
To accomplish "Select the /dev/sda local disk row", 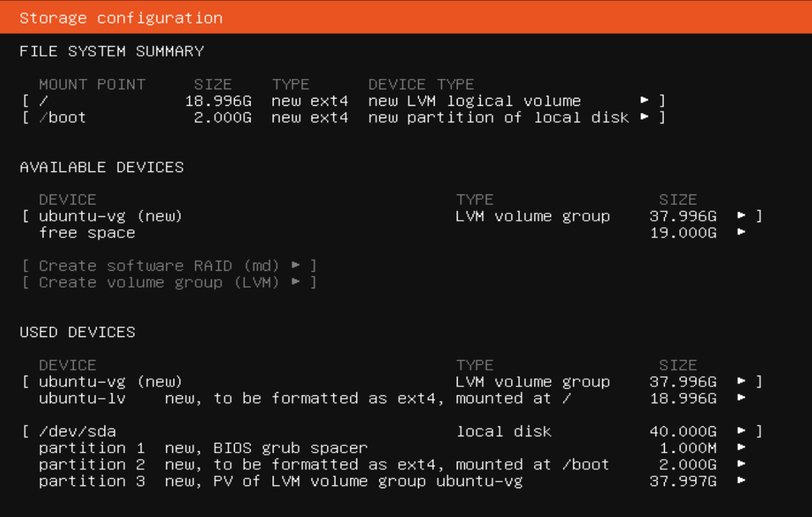I will (393, 431).
